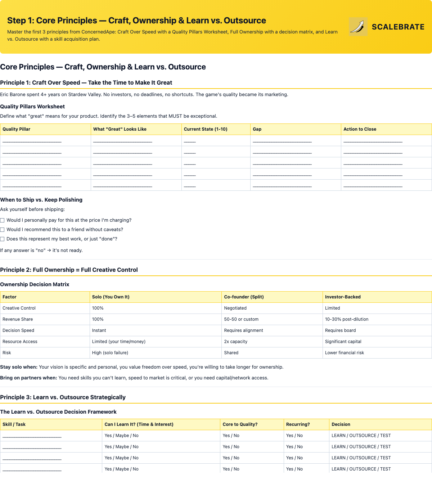
Task: Select the 'Current State (1-10)' column header
Action: tap(216, 129)
